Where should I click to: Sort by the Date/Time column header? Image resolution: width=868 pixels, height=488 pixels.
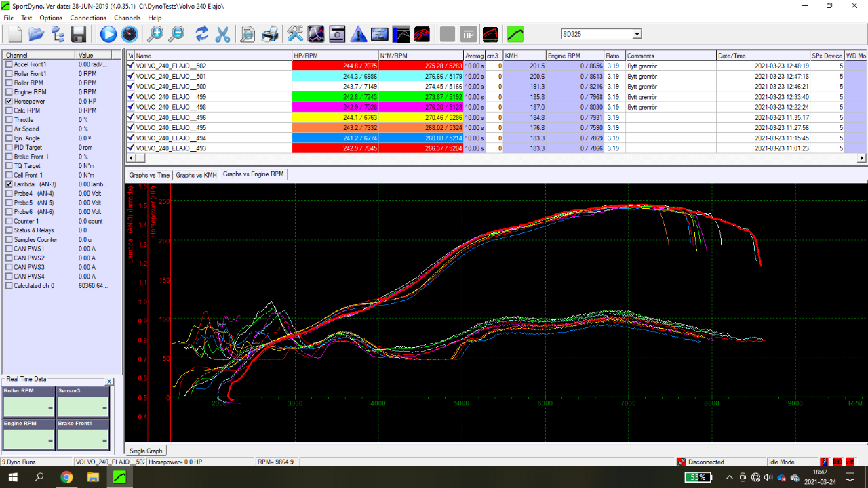pos(763,56)
